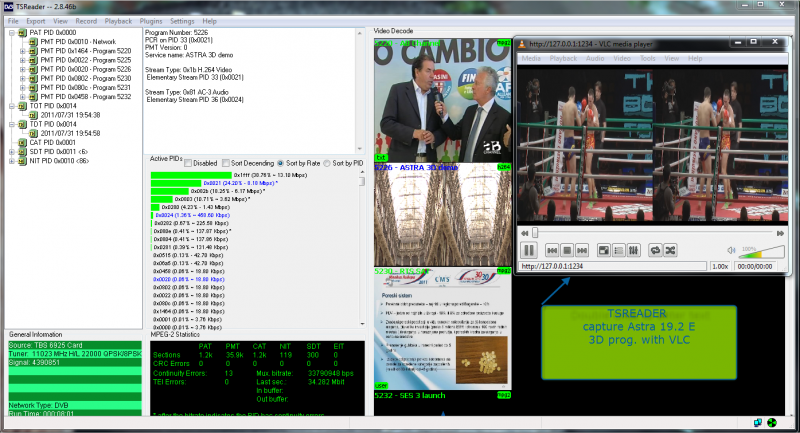Expand the NIT PID 0x0010 node

click(12, 161)
